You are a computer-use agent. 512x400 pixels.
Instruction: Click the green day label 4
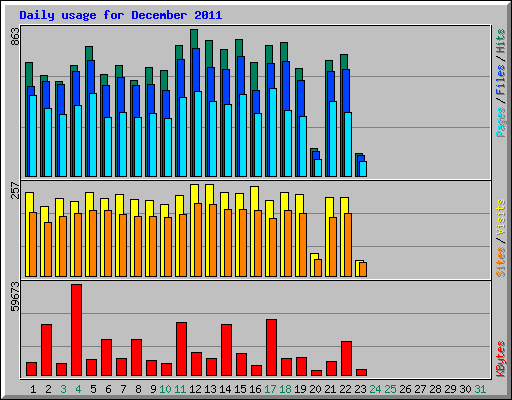78,389
